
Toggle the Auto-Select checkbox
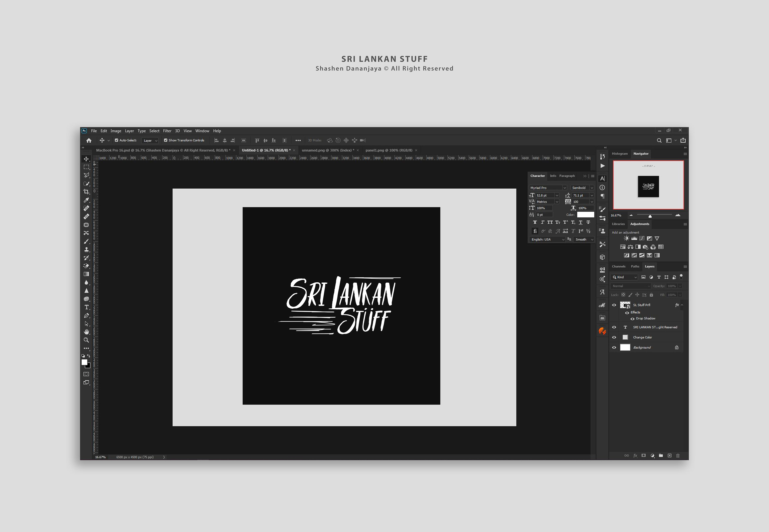pyautogui.click(x=116, y=140)
